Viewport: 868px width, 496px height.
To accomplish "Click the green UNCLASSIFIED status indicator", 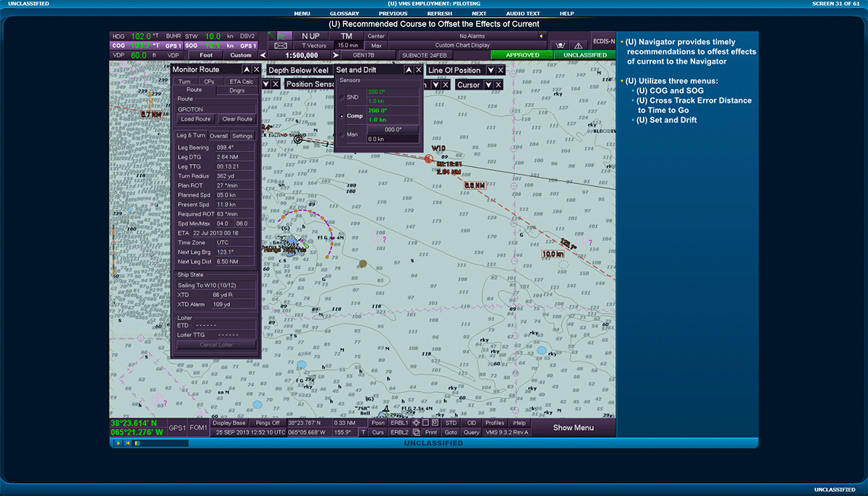I will 584,55.
